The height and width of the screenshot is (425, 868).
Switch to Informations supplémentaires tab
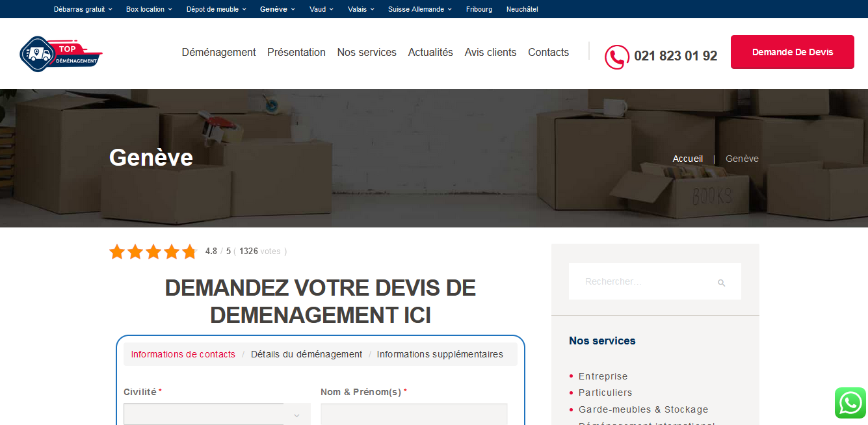click(x=440, y=354)
